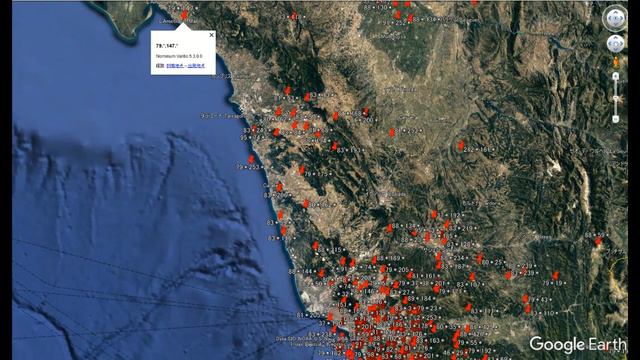Pan west using the move joystick
This screenshot has width=640, height=360.
610,44
